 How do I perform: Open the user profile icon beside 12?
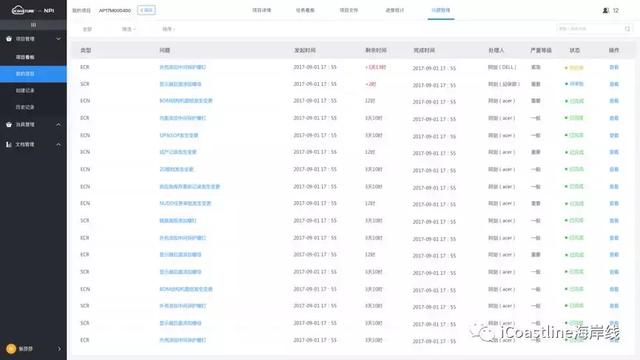pyautogui.click(x=606, y=10)
